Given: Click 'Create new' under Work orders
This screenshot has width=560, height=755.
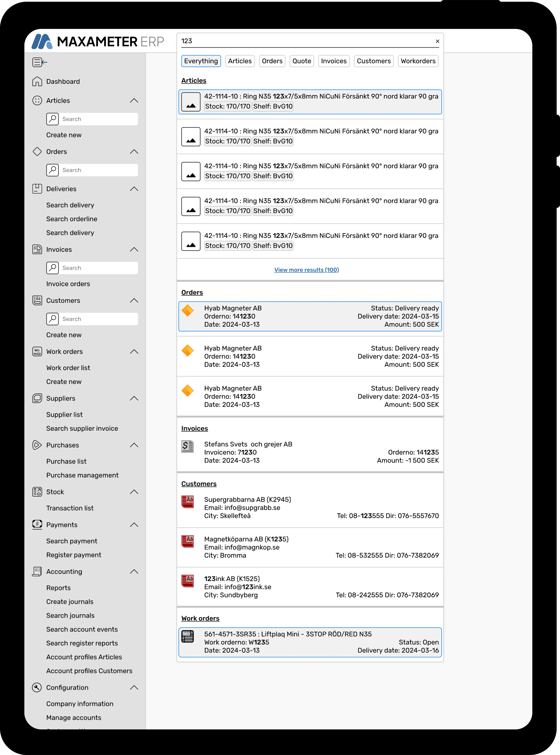Looking at the screenshot, I should (x=64, y=381).
